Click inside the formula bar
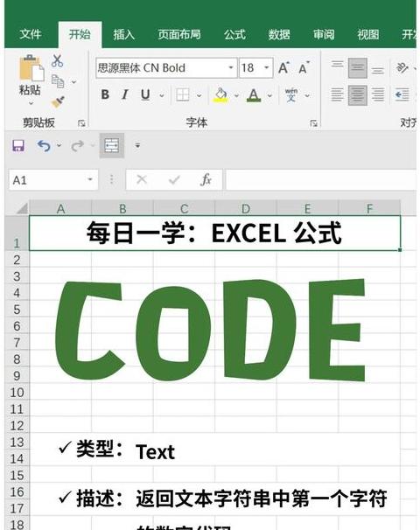420x530 pixels. click(321, 180)
